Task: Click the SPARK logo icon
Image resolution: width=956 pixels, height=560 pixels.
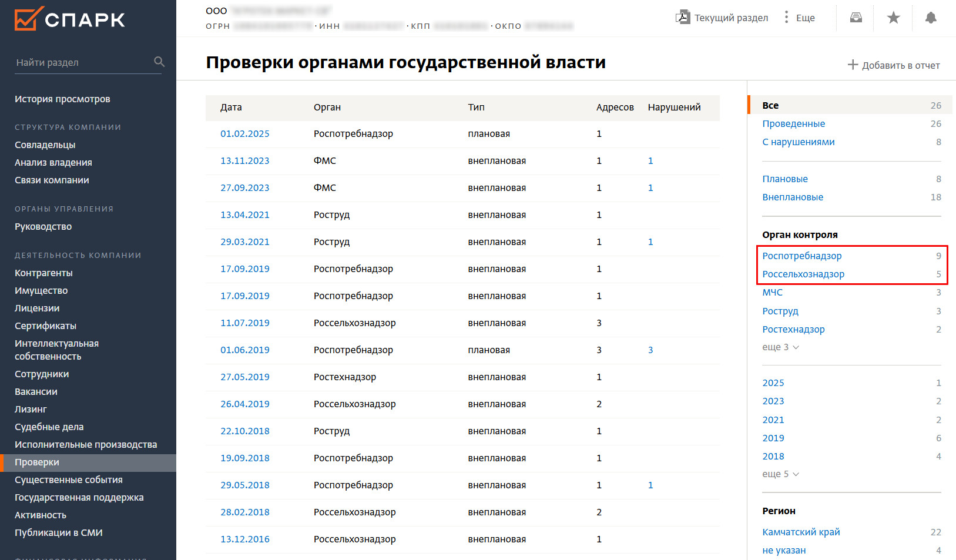Action: (29, 19)
